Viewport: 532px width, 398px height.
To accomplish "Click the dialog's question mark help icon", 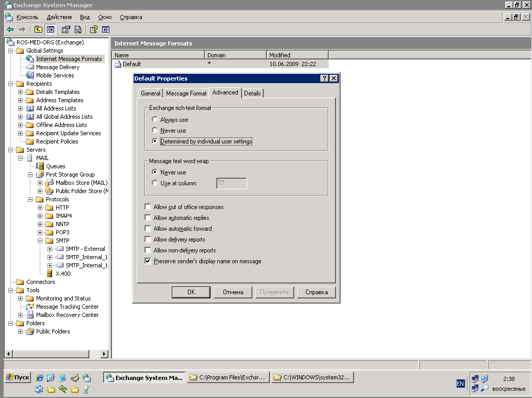I will tap(325, 78).
